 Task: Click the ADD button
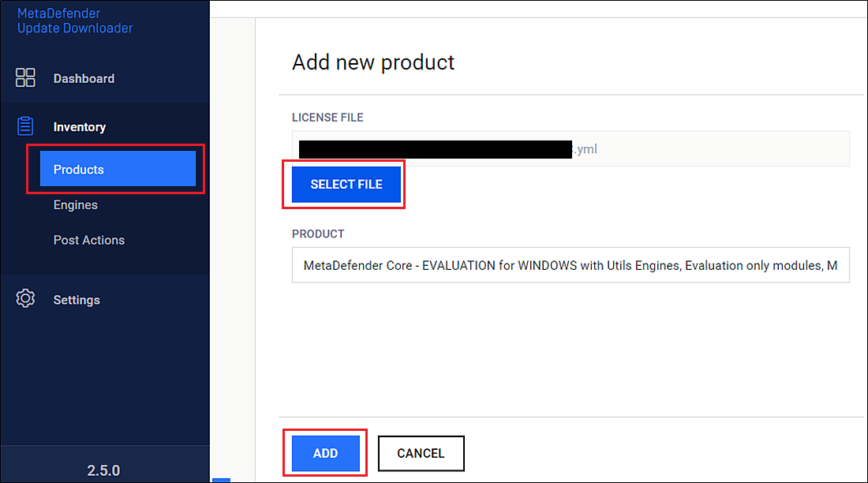point(325,453)
